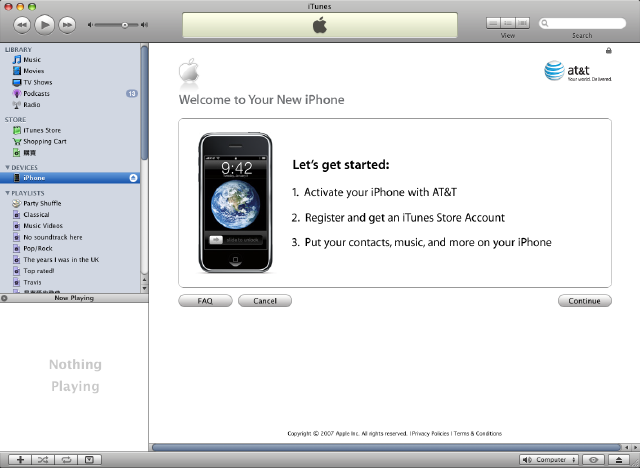Toggle the artwork viewer button

(89, 460)
